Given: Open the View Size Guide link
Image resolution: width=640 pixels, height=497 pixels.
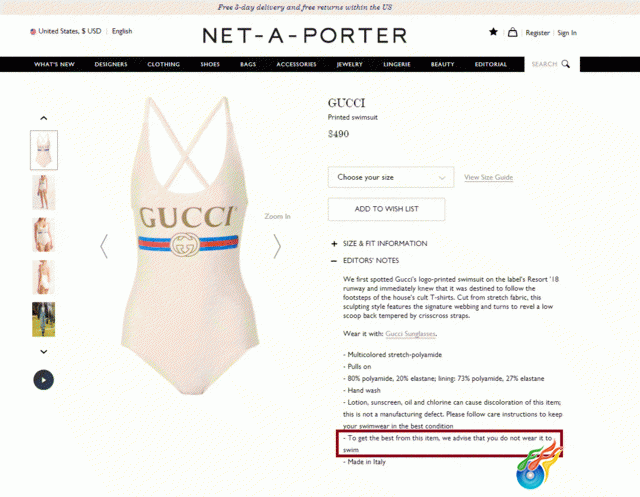Looking at the screenshot, I should pyautogui.click(x=489, y=178).
